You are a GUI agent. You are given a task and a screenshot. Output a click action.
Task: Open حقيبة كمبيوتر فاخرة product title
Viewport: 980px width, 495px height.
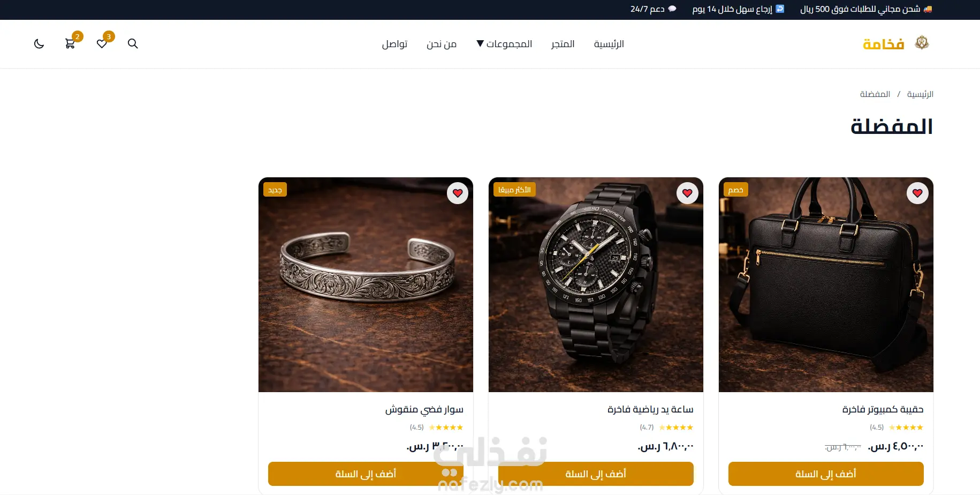click(x=883, y=409)
